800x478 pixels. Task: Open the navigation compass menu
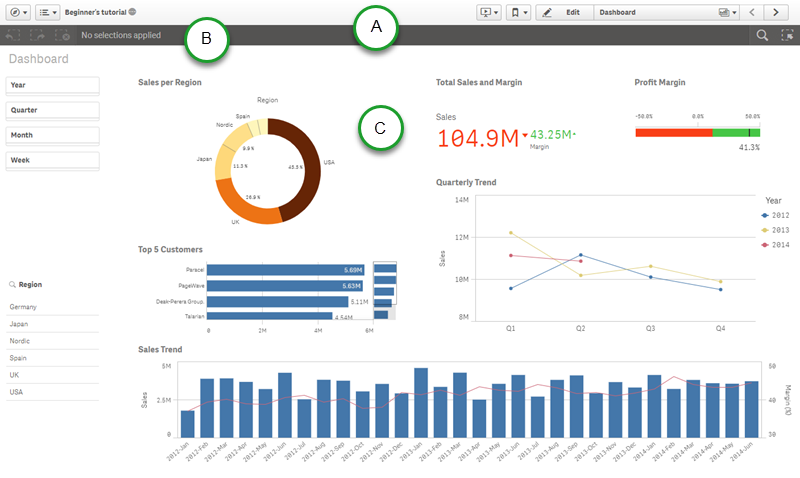click(x=18, y=12)
